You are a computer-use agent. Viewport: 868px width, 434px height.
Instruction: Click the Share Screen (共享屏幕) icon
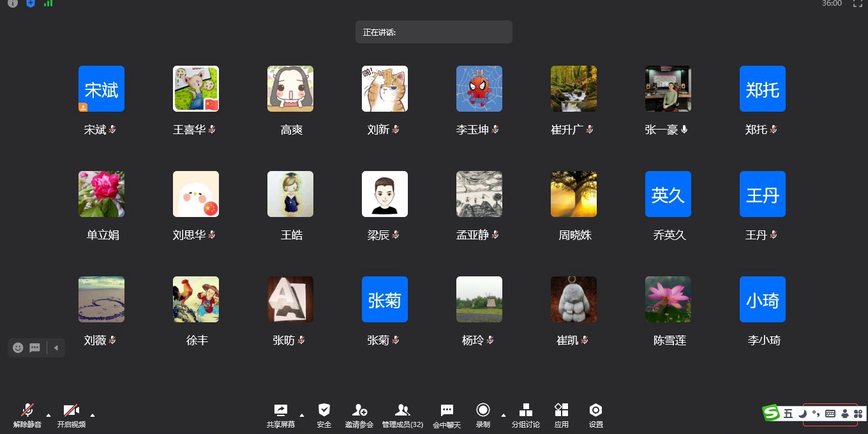tap(281, 410)
